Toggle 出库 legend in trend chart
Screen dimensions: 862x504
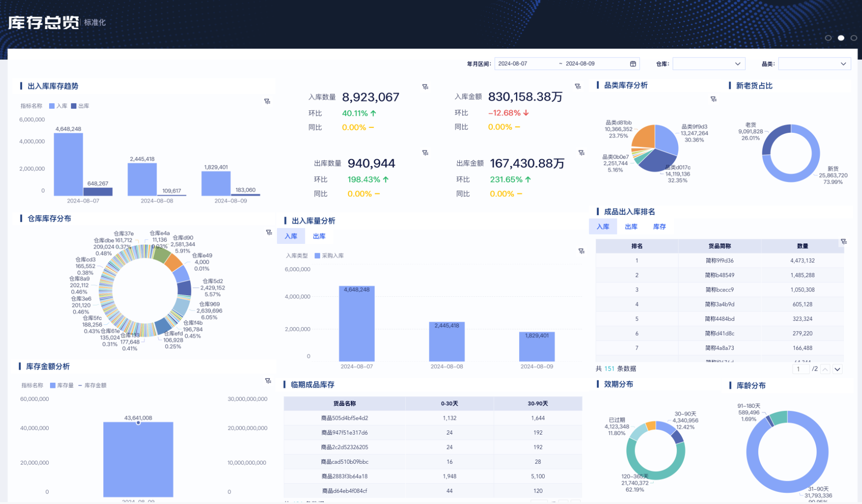click(80, 106)
